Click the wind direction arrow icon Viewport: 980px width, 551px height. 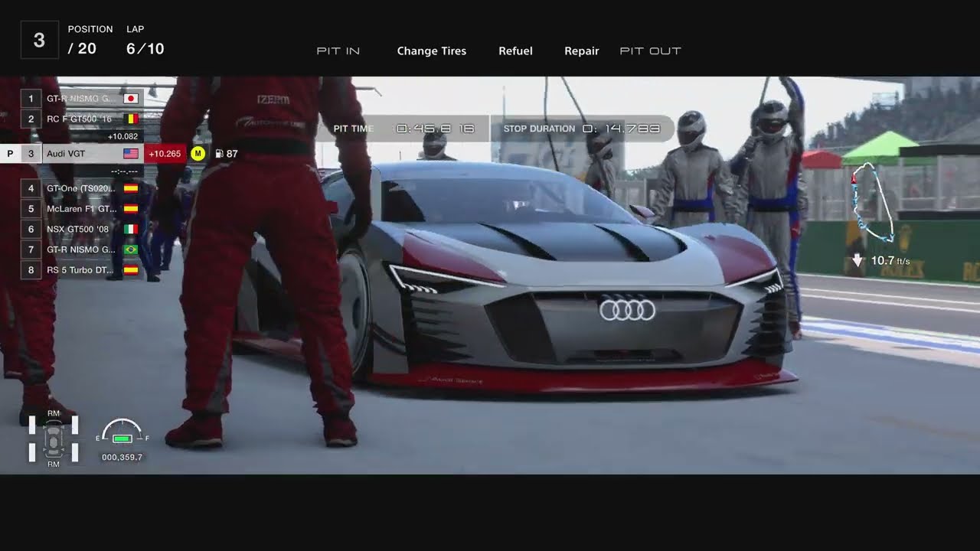click(x=857, y=261)
